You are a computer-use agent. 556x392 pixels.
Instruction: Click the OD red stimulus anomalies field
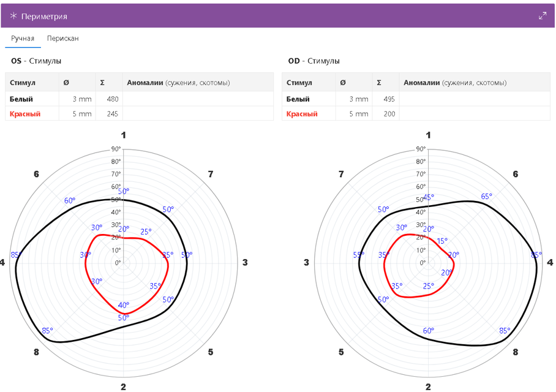tap(475, 113)
